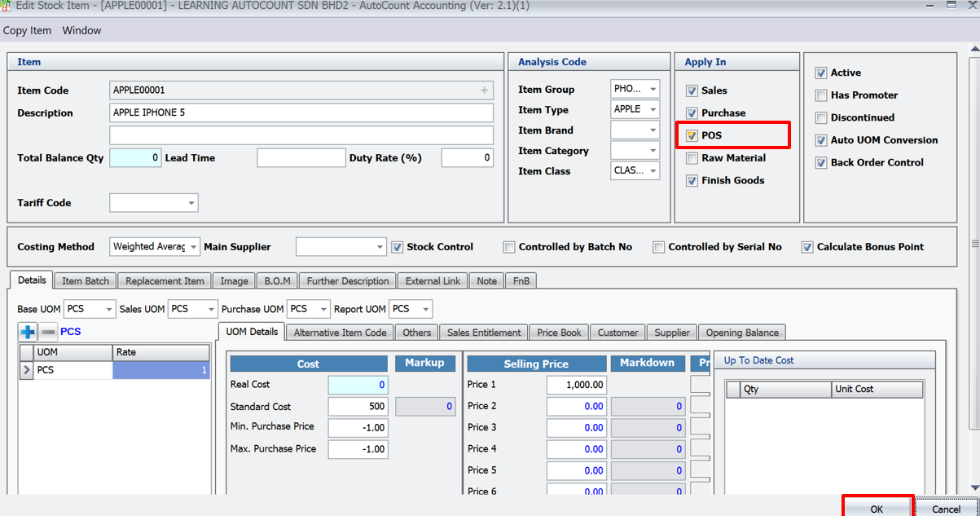Switch to the Item Batch tab
Image resolution: width=980 pixels, height=516 pixels.
(x=85, y=280)
